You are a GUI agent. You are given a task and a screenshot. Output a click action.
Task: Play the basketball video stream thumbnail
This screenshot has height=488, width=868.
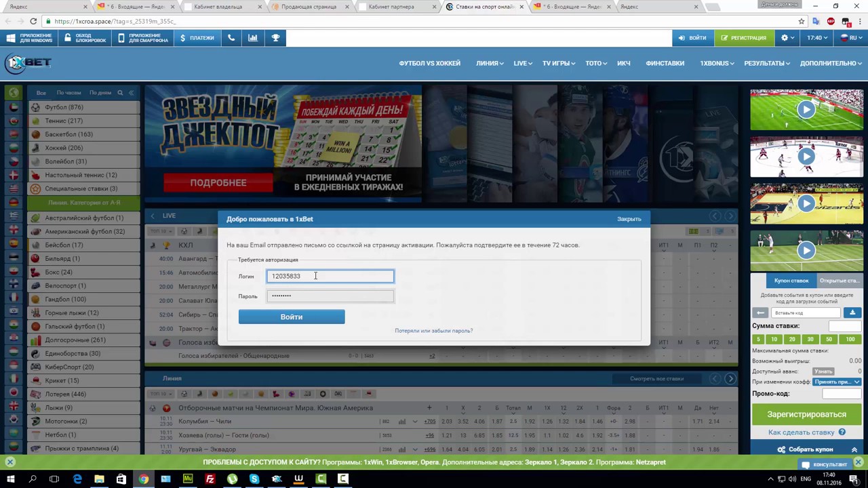[x=806, y=203]
